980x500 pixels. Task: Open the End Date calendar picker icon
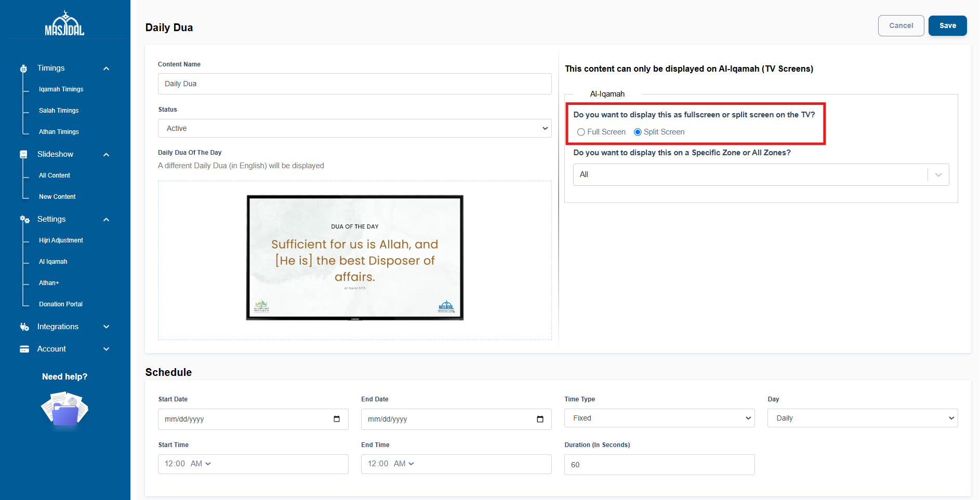(x=540, y=419)
